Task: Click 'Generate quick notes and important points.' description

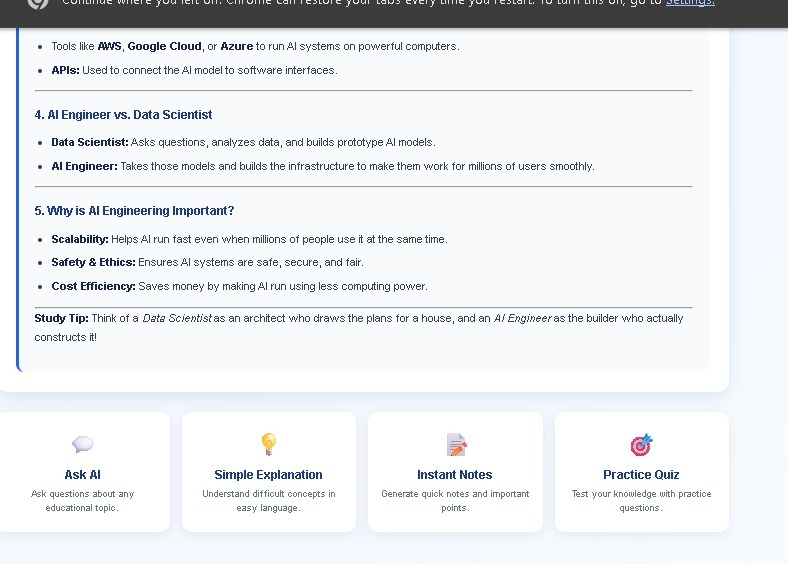Action: tap(455, 501)
